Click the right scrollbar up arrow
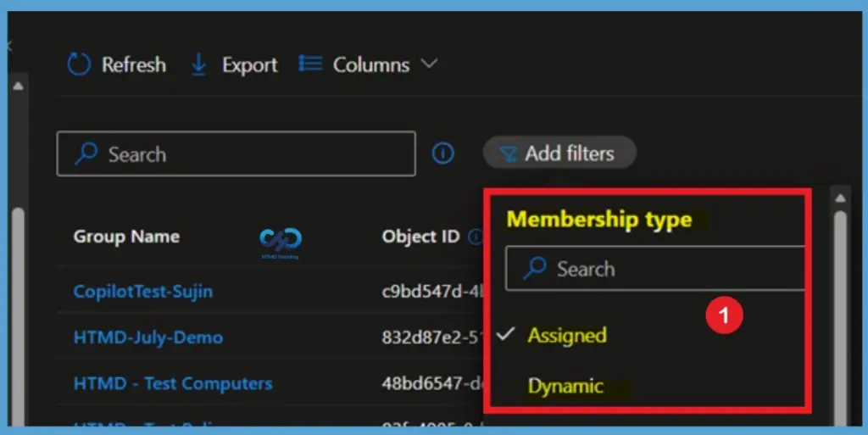Image resolution: width=868 pixels, height=435 pixels. pos(840,198)
